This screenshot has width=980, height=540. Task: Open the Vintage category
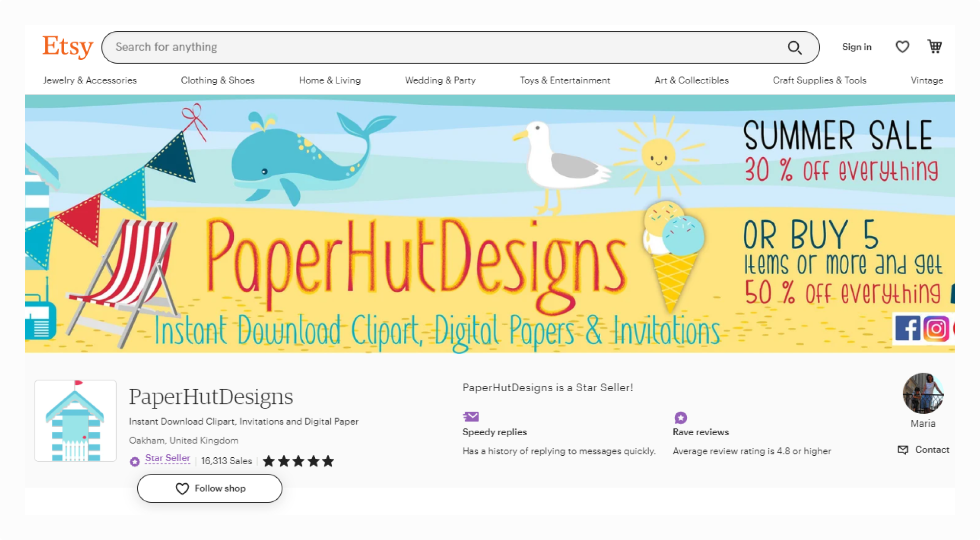click(927, 80)
